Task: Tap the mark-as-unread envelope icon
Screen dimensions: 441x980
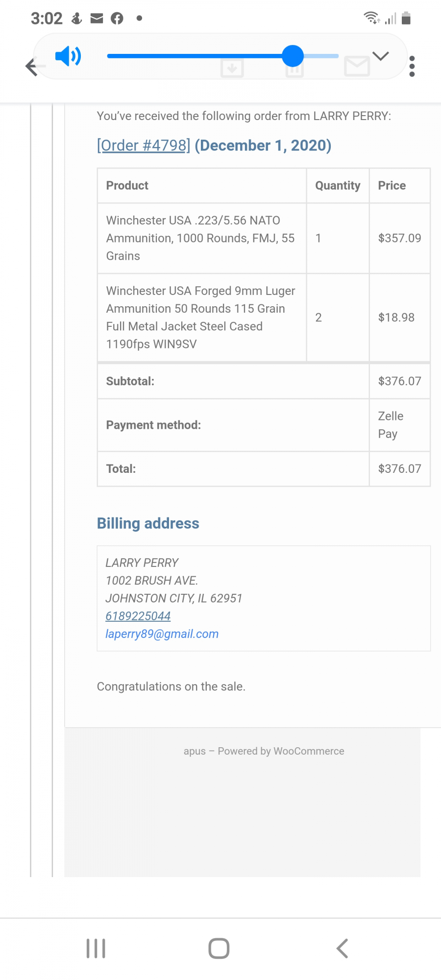Action: 357,66
